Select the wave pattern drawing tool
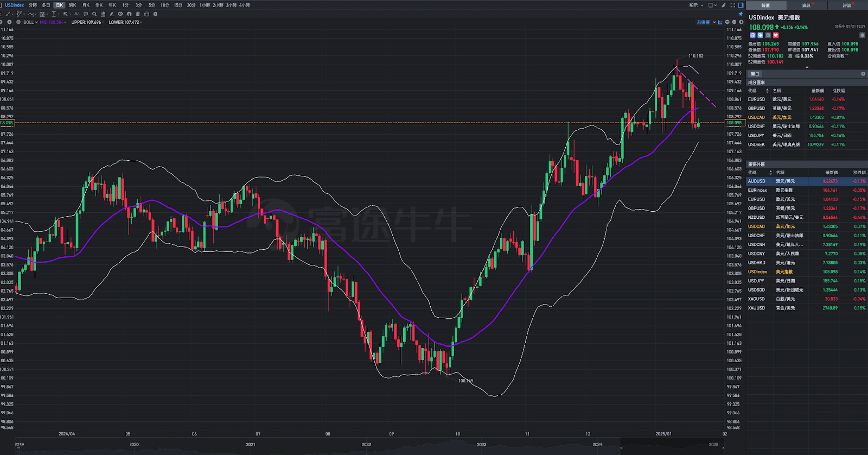The width and height of the screenshot is (868, 455). [31, 14]
